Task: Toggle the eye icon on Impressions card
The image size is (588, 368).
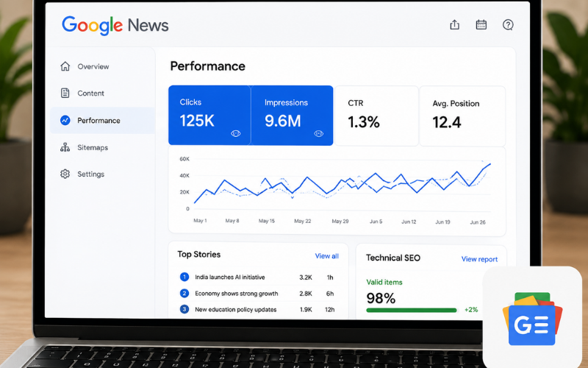Action: click(319, 134)
